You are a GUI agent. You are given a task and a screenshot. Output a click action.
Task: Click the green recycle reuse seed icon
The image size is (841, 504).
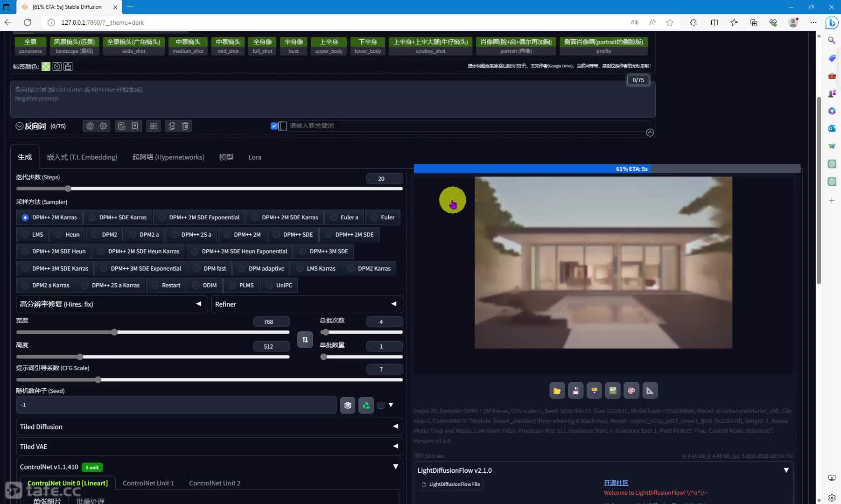click(x=366, y=405)
